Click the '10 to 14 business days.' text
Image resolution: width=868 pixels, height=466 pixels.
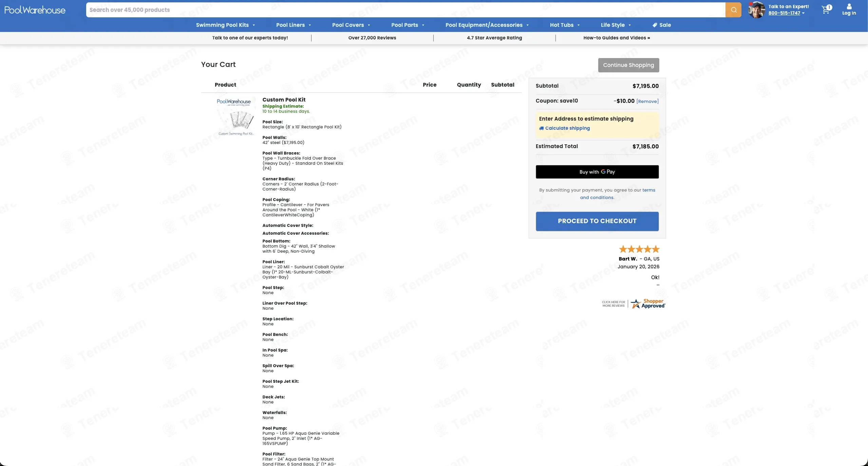tap(286, 111)
